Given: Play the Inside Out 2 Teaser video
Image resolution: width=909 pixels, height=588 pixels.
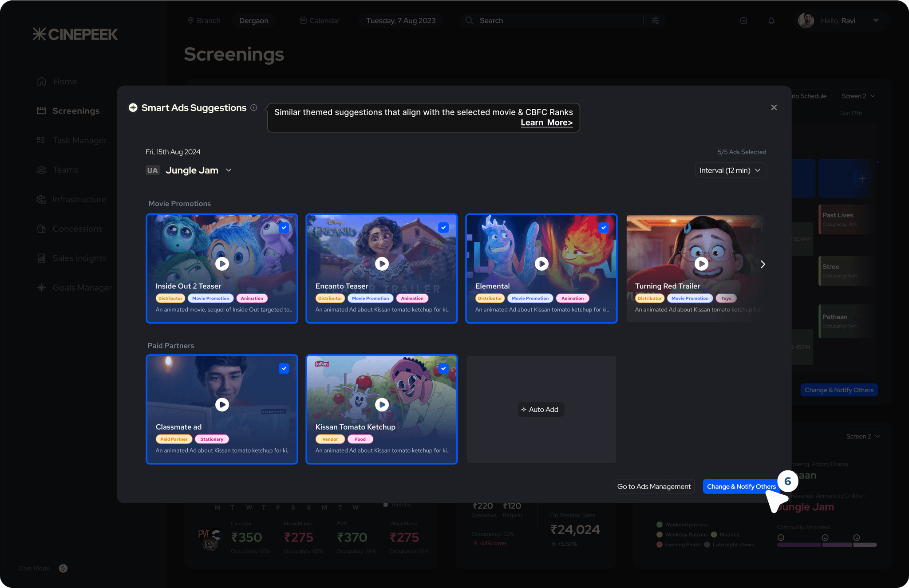Looking at the screenshot, I should (222, 264).
